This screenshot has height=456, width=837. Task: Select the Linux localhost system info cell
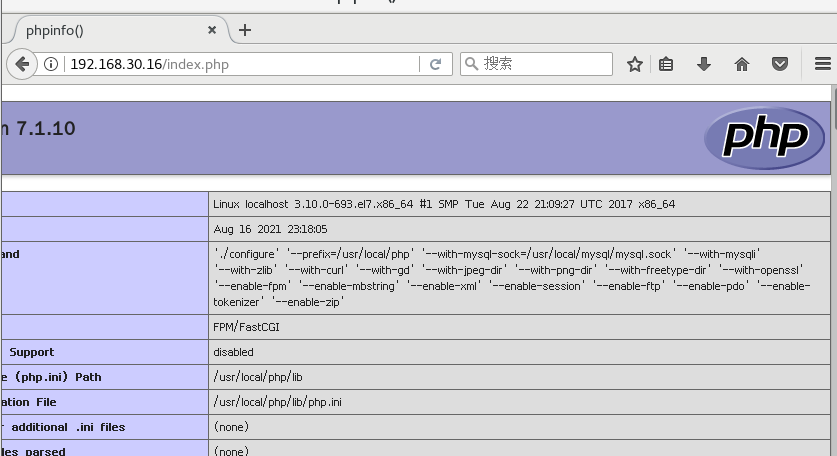(x=519, y=204)
